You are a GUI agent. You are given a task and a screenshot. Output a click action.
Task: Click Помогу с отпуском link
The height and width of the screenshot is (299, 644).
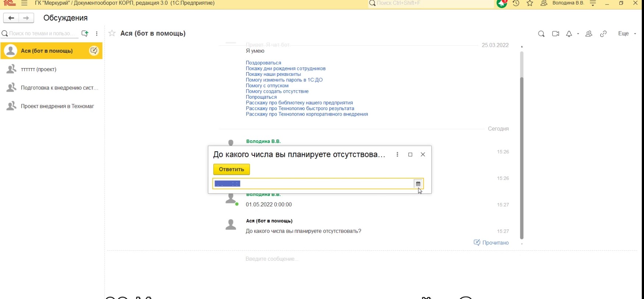(x=267, y=86)
